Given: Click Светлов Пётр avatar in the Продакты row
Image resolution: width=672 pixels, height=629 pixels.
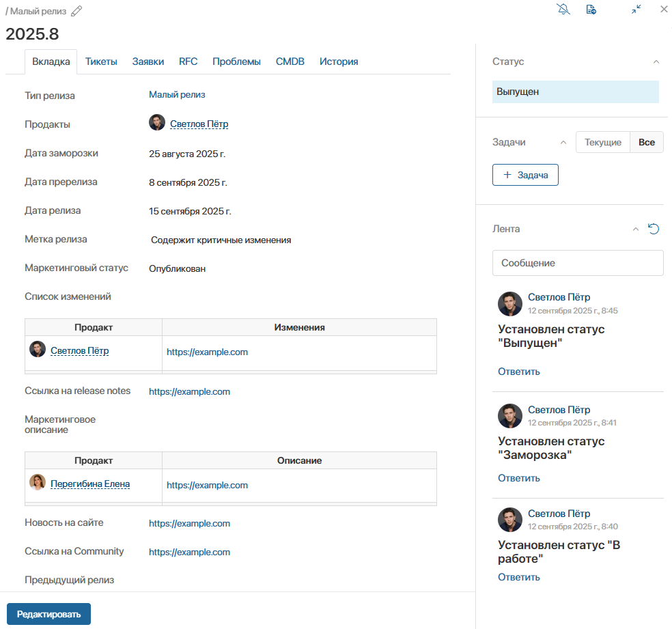Looking at the screenshot, I should click(157, 122).
